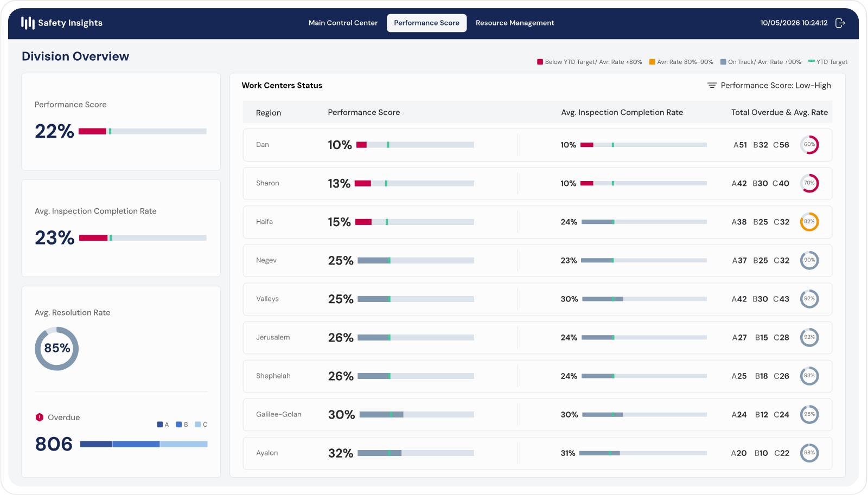Image resolution: width=868 pixels, height=495 pixels.
Task: Select the Valleys region row
Action: pyautogui.click(x=537, y=299)
